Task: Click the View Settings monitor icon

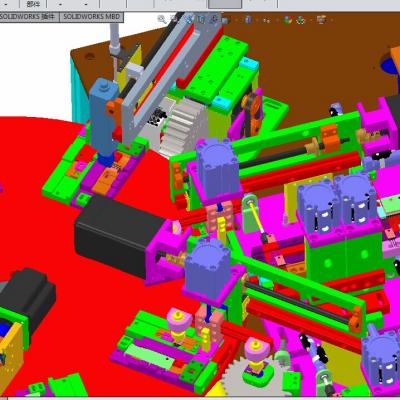Action: pos(321,20)
